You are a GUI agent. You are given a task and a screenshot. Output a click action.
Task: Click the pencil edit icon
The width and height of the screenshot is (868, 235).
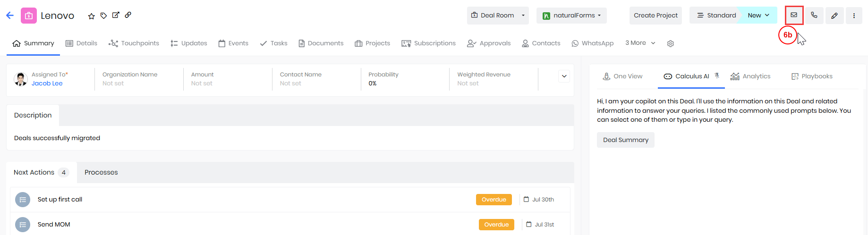click(x=834, y=16)
